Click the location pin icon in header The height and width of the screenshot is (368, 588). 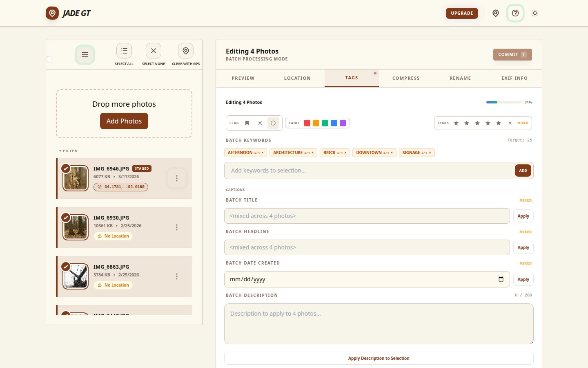point(496,13)
